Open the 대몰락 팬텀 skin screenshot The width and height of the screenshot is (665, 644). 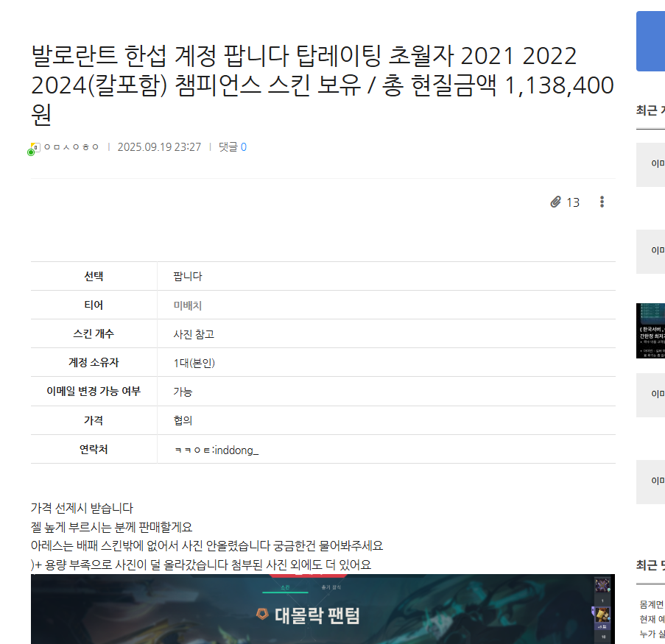(324, 611)
